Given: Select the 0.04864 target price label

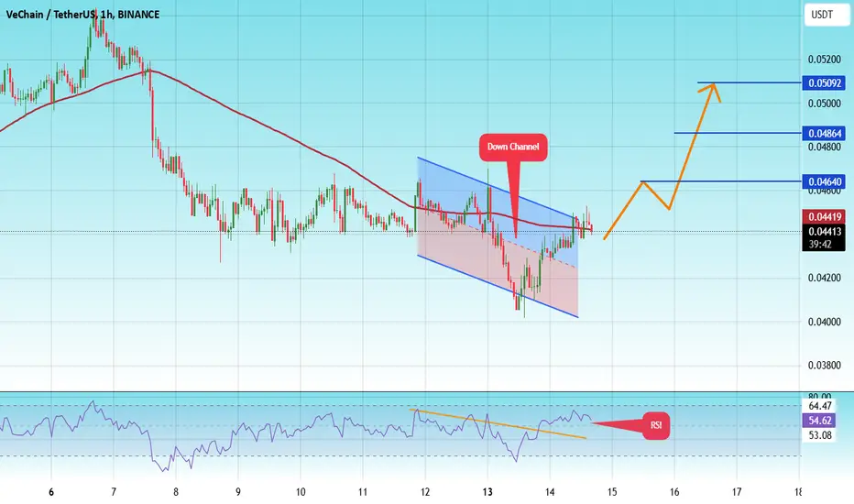Looking at the screenshot, I should [824, 133].
